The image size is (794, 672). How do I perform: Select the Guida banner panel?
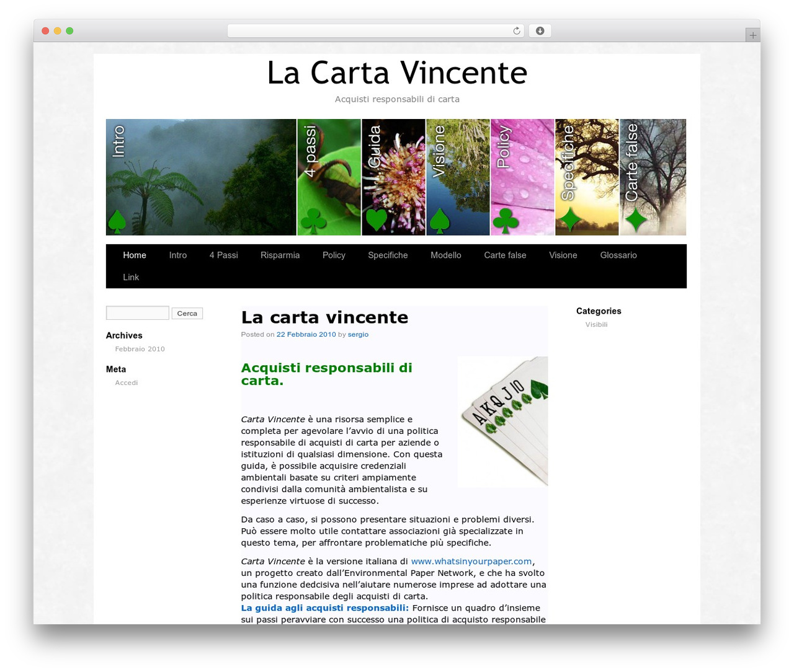tap(394, 177)
